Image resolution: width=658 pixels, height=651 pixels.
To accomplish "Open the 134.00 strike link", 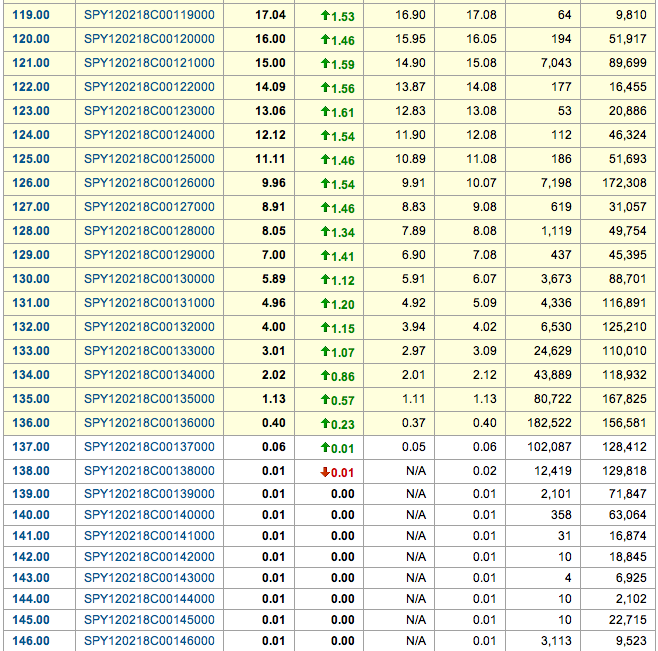I will [x=31, y=374].
